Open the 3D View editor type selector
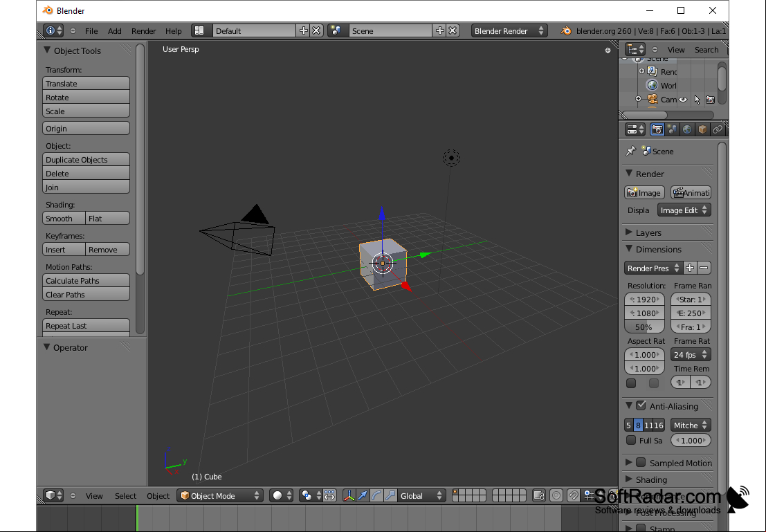The image size is (766, 532). [x=53, y=495]
